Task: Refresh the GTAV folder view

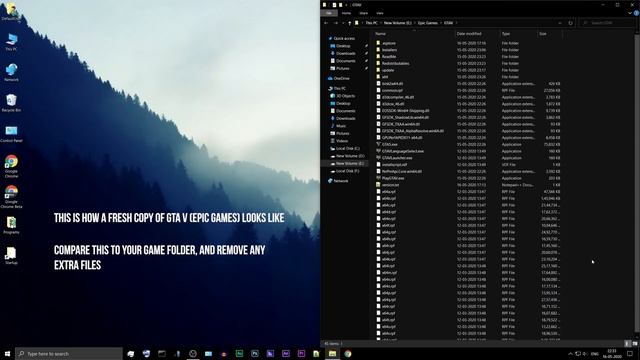Action: [x=571, y=23]
